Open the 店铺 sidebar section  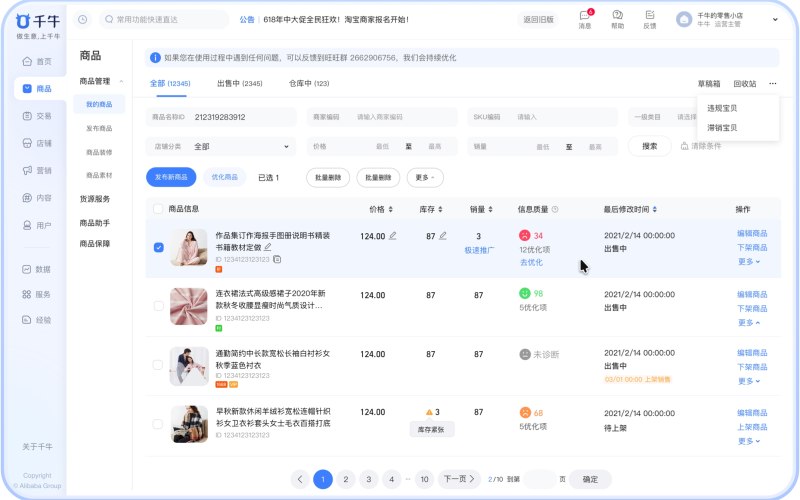pyautogui.click(x=37, y=143)
